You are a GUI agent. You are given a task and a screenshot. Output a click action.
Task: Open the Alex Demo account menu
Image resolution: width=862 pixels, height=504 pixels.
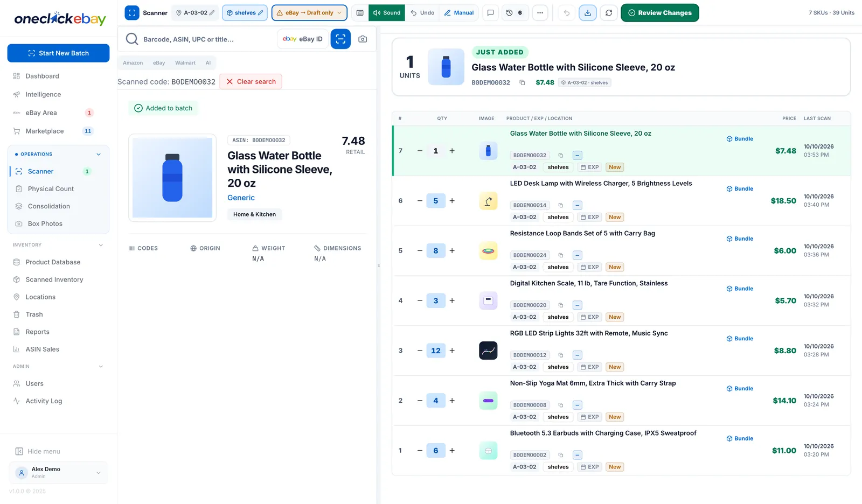pyautogui.click(x=58, y=473)
